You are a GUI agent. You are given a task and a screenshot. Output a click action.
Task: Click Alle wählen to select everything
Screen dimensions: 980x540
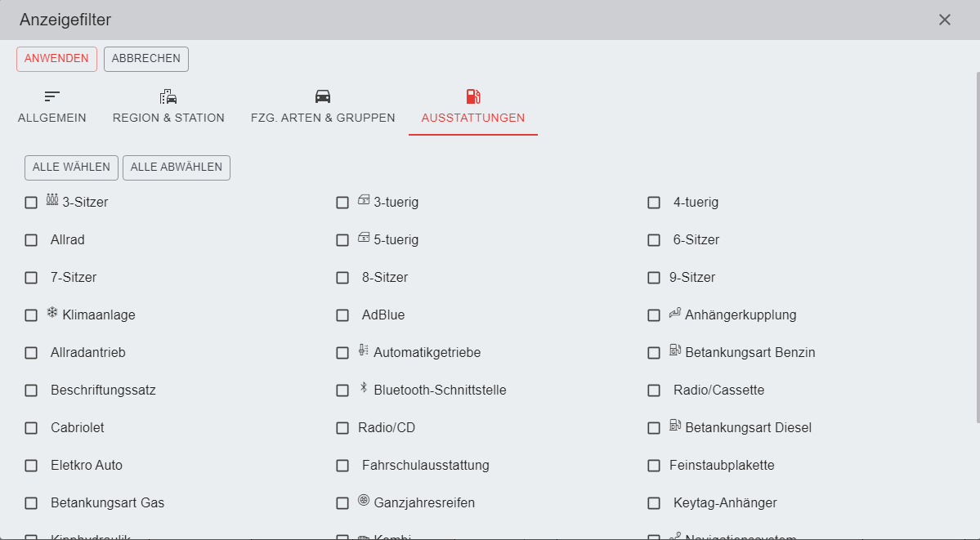(71, 167)
